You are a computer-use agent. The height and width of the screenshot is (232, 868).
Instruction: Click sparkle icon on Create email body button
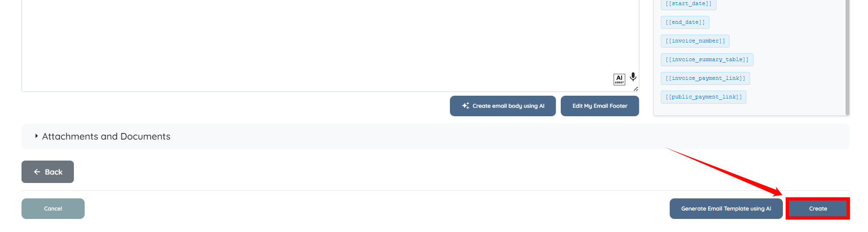(465, 106)
